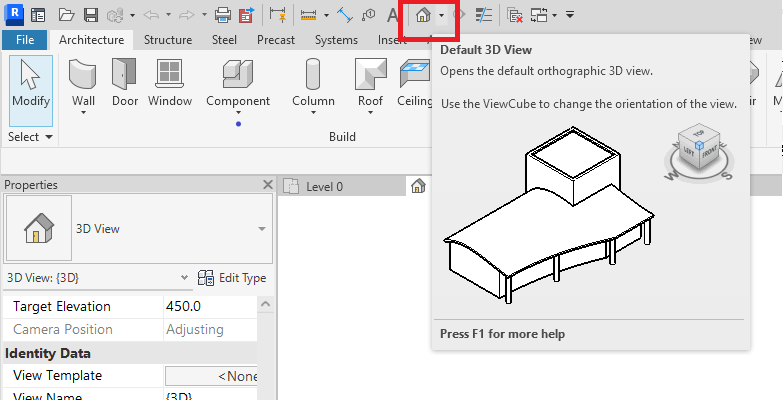Expand the Column tool dropdown arrow
The height and width of the screenshot is (400, 783).
(x=313, y=113)
